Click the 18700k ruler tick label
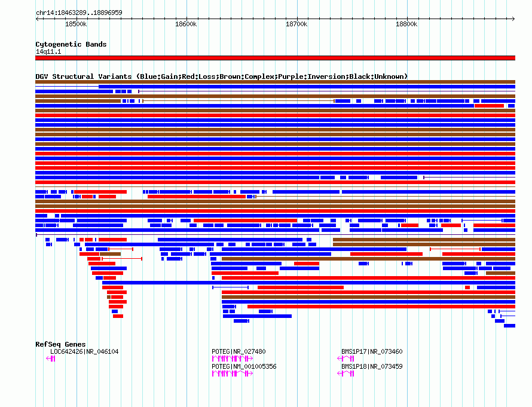532x407 pixels. [296, 24]
